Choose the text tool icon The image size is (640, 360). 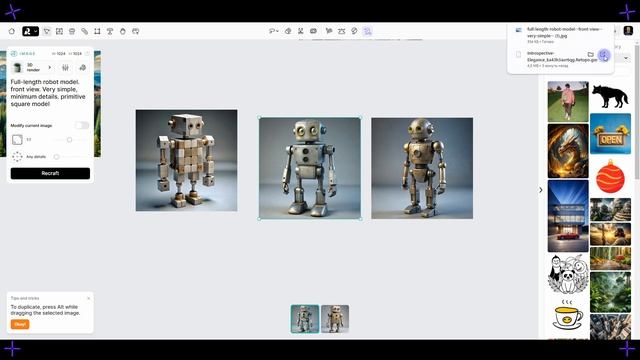pyautogui.click(x=110, y=31)
